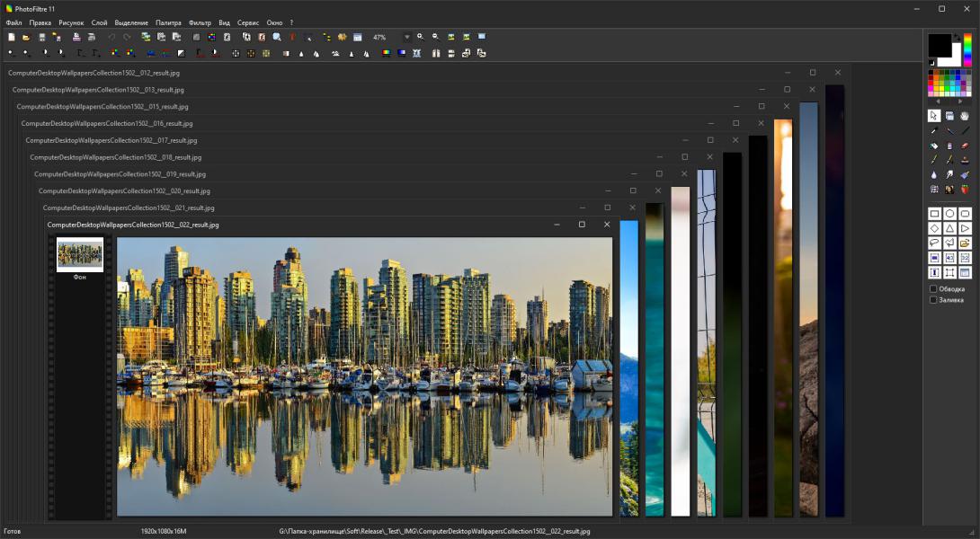This screenshot has height=539, width=980.
Task: Choose the rectangle selection shape
Action: [x=934, y=214]
